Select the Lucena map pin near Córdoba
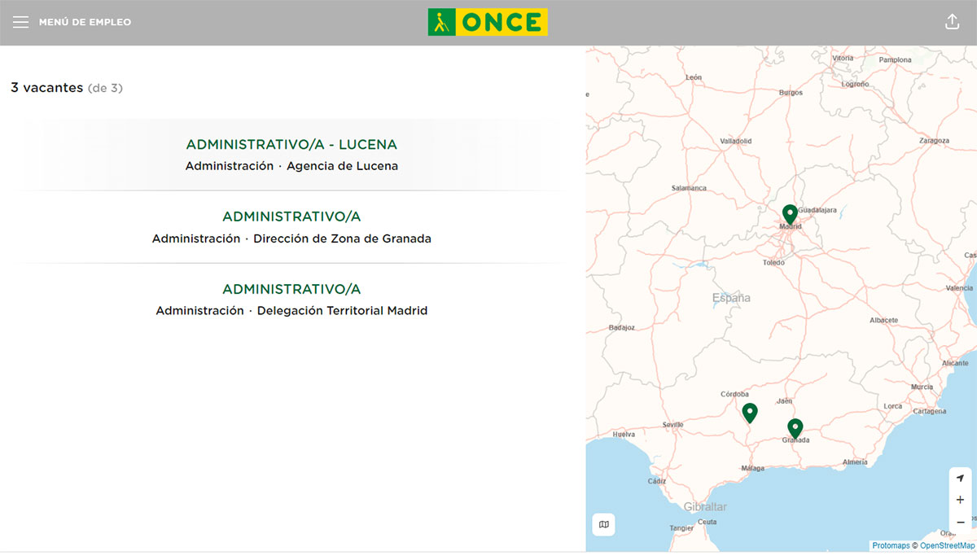The image size is (977, 560). click(x=750, y=412)
